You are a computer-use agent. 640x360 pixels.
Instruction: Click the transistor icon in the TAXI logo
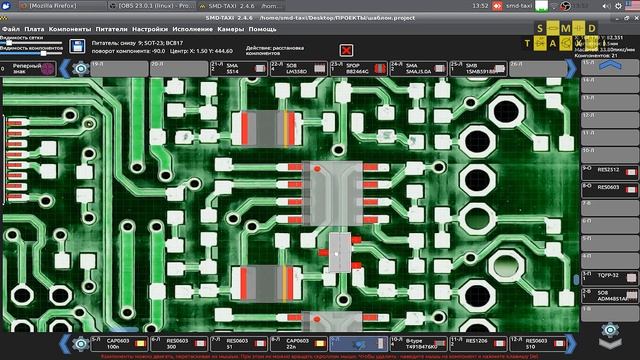(x=566, y=43)
